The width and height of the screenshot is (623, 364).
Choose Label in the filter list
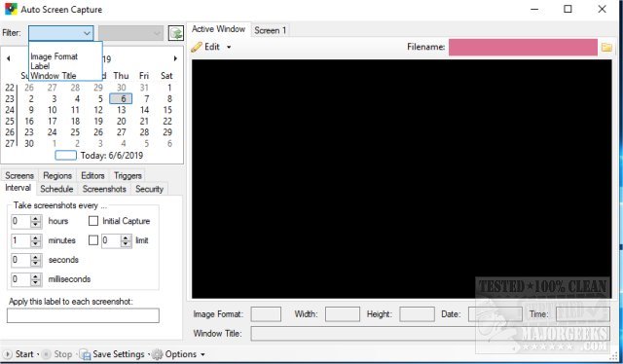[x=40, y=66]
